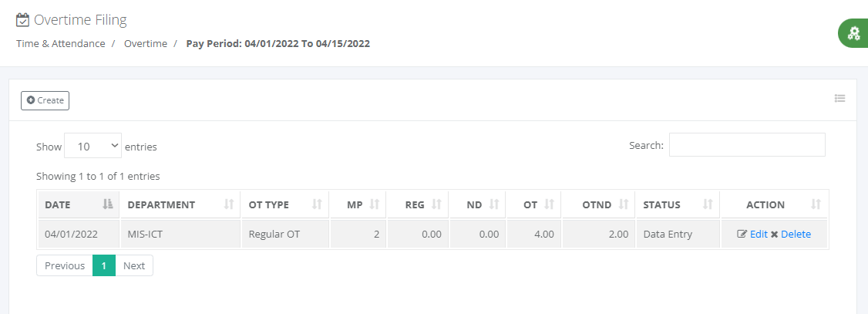Select page 1 in pagination
This screenshot has height=314, width=868.
104,265
